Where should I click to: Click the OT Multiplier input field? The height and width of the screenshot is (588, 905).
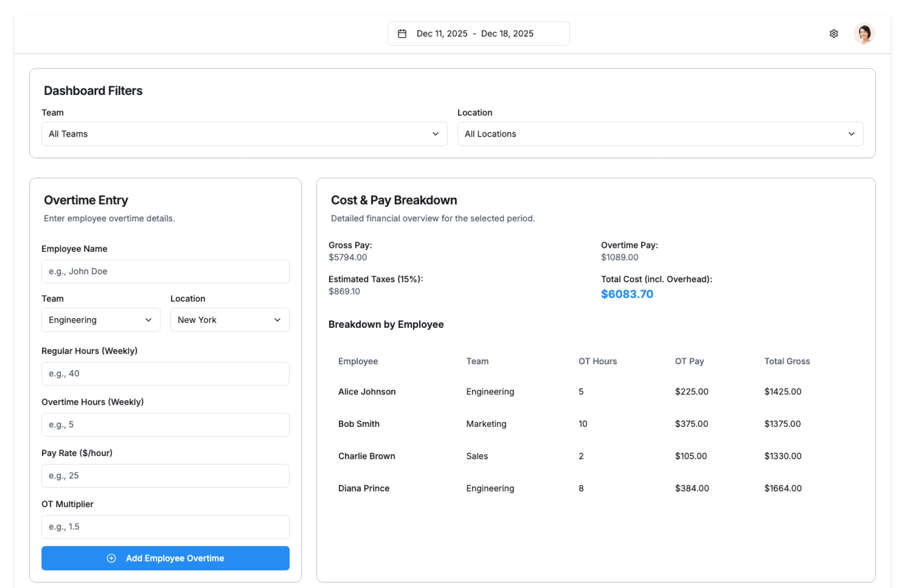click(x=165, y=527)
